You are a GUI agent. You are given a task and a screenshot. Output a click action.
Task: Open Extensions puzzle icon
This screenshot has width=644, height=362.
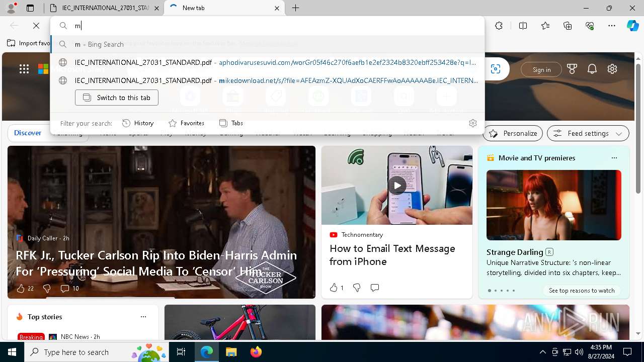[499, 26]
